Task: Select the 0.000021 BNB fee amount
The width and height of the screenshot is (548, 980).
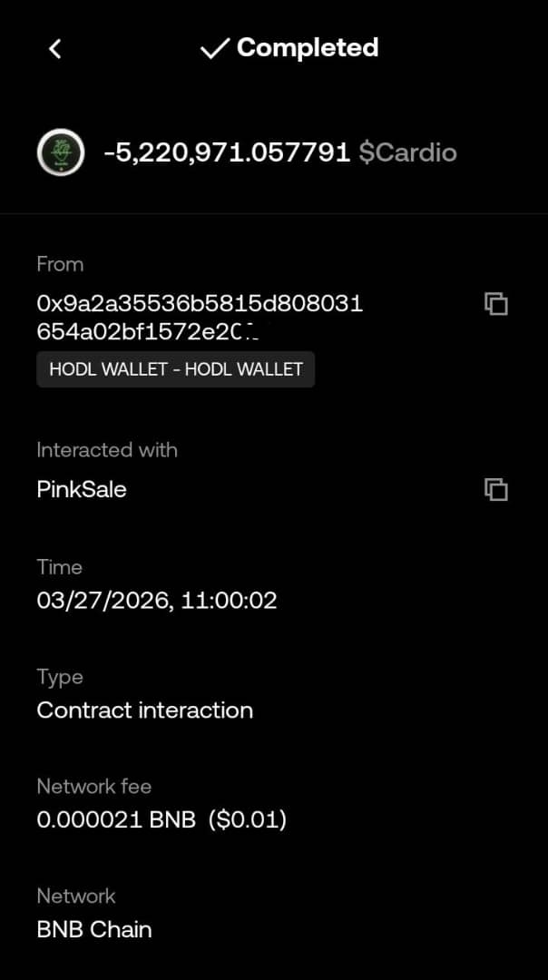Action: (116, 820)
